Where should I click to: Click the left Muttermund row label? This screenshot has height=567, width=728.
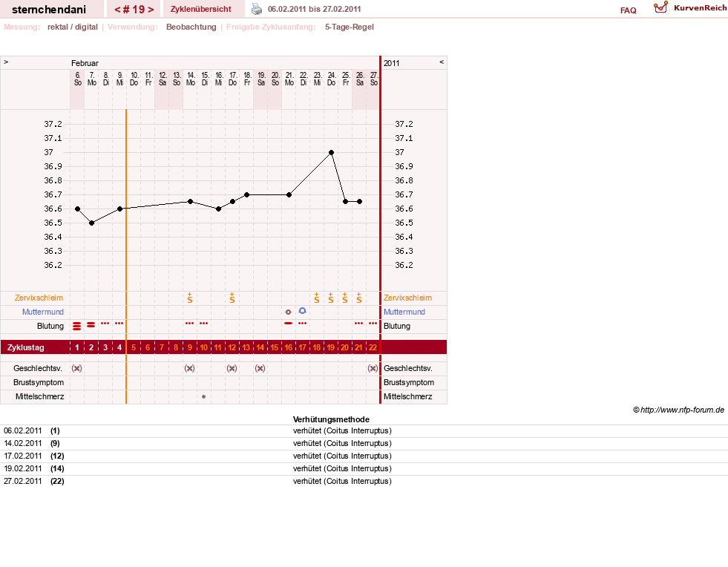(x=43, y=312)
